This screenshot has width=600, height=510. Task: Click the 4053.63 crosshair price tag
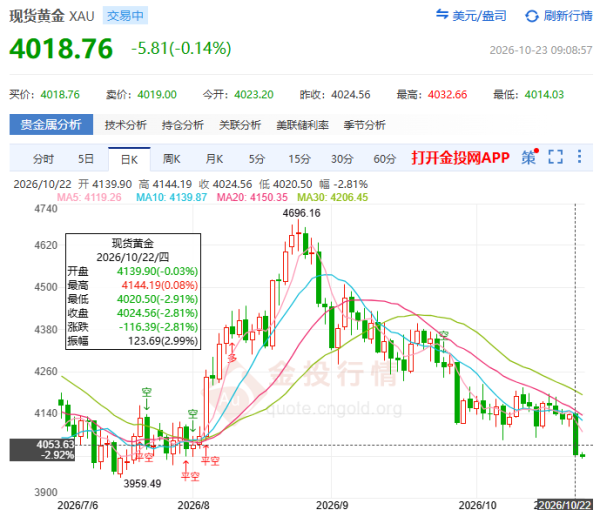pos(42,450)
